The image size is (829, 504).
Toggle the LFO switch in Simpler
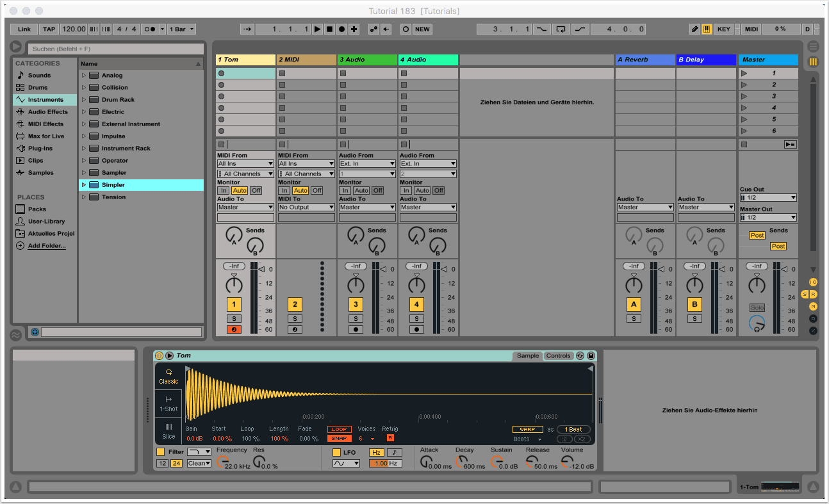coord(337,453)
